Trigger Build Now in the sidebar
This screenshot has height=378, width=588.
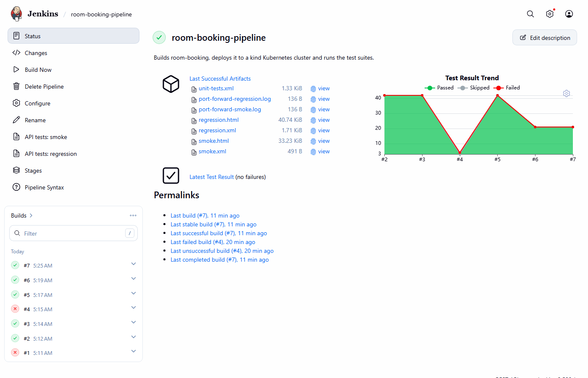click(x=73, y=70)
